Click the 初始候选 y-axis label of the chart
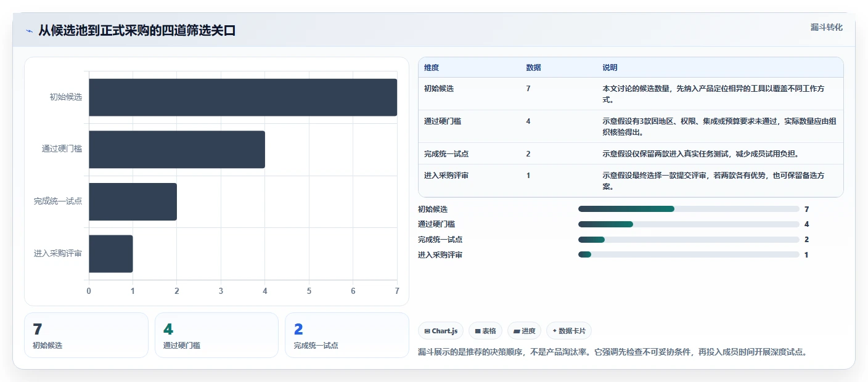 point(66,97)
